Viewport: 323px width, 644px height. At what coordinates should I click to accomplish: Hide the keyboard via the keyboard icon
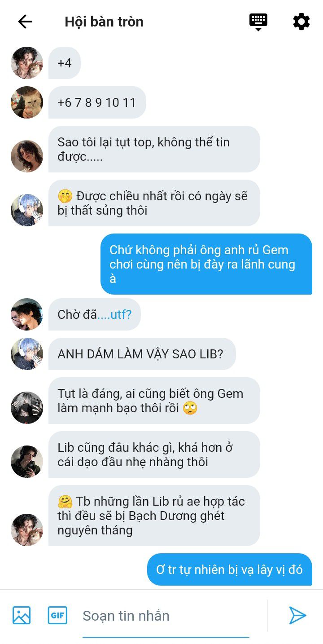click(x=258, y=22)
